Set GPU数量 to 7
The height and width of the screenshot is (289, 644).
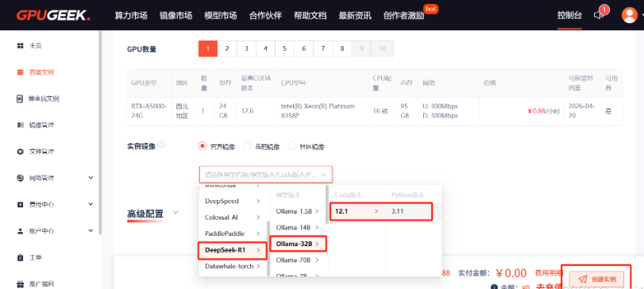click(323, 49)
